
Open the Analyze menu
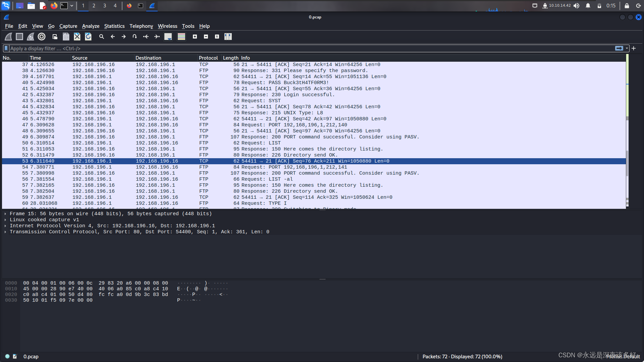pyautogui.click(x=91, y=26)
